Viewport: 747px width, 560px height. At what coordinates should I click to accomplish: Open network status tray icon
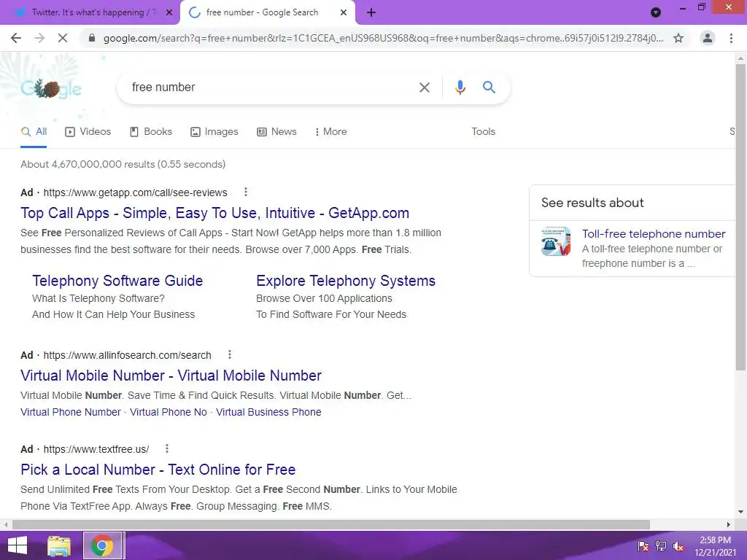pyautogui.click(x=661, y=546)
